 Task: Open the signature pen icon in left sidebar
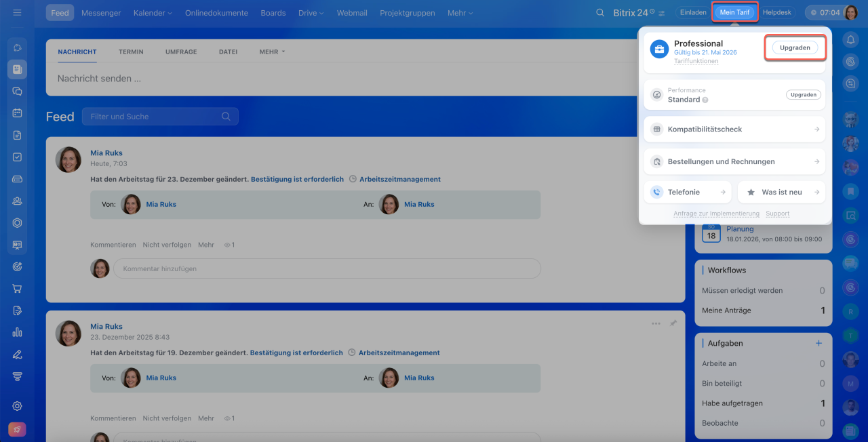(18, 354)
